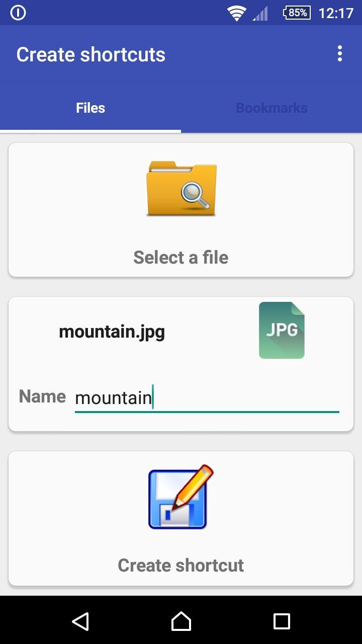Focus the Name input field
The image size is (362, 644).
click(x=207, y=398)
